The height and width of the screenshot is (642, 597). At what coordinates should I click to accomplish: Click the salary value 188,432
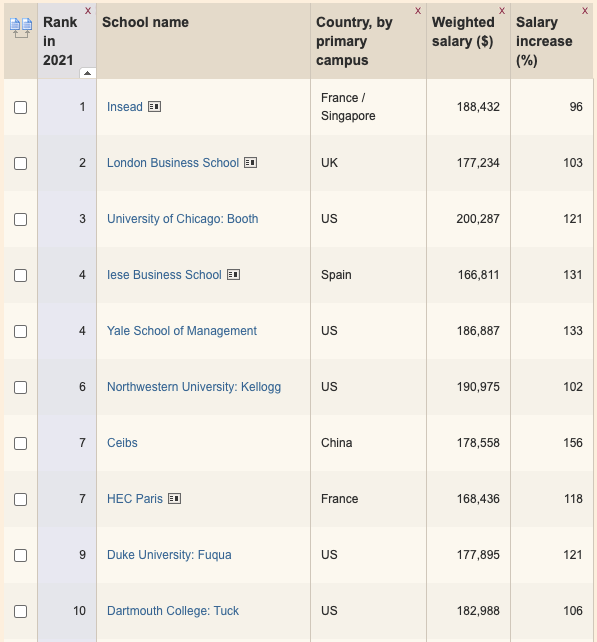coord(478,107)
